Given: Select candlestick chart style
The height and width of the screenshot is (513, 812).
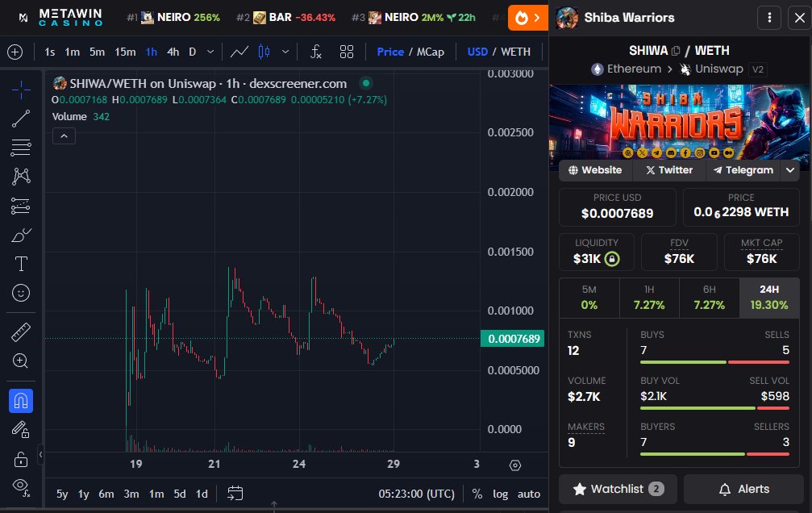Looking at the screenshot, I should click(264, 52).
